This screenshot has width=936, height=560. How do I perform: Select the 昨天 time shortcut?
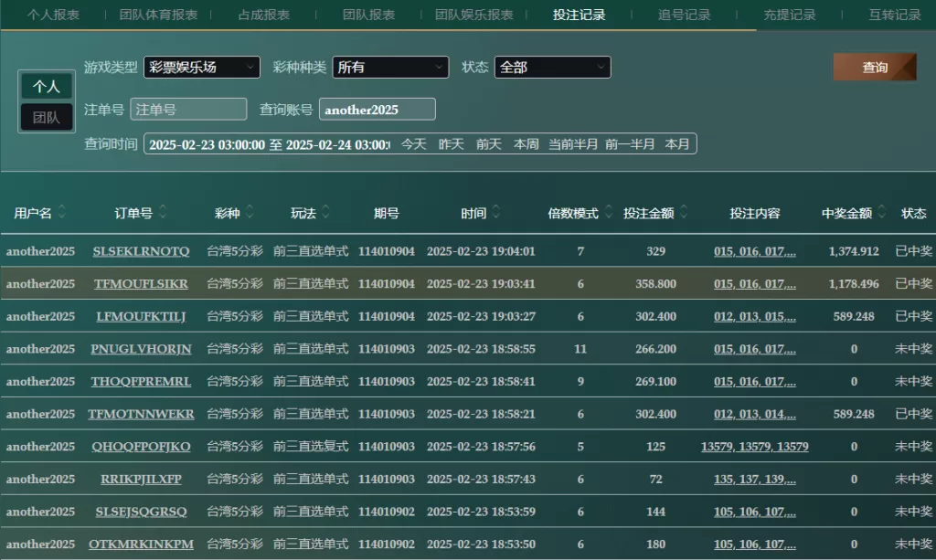(x=452, y=144)
